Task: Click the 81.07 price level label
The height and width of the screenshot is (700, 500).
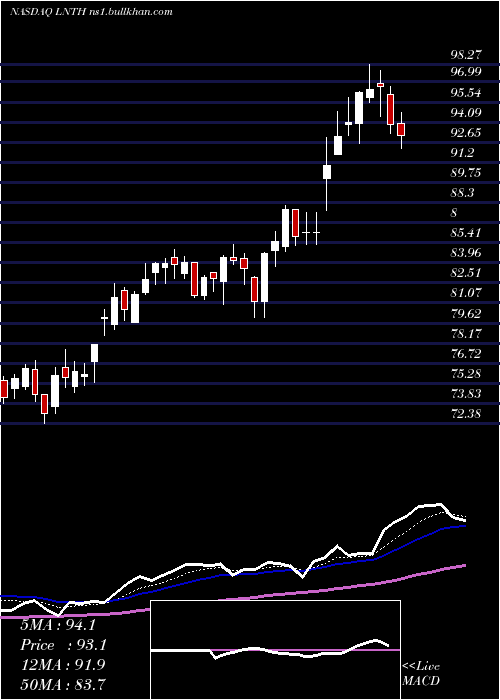Action: (466, 293)
